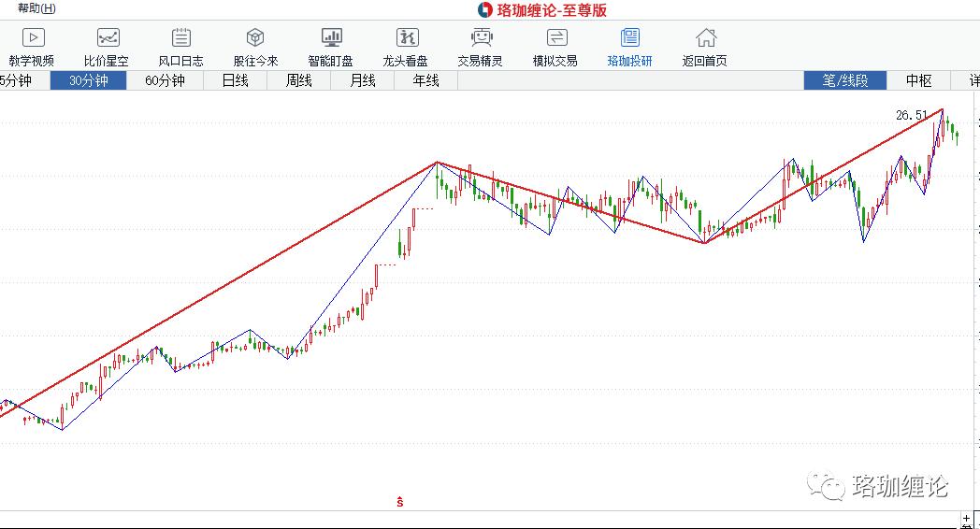Image resolution: width=980 pixels, height=529 pixels.
Task: Go to 返回首页 home icon
Action: (x=705, y=38)
